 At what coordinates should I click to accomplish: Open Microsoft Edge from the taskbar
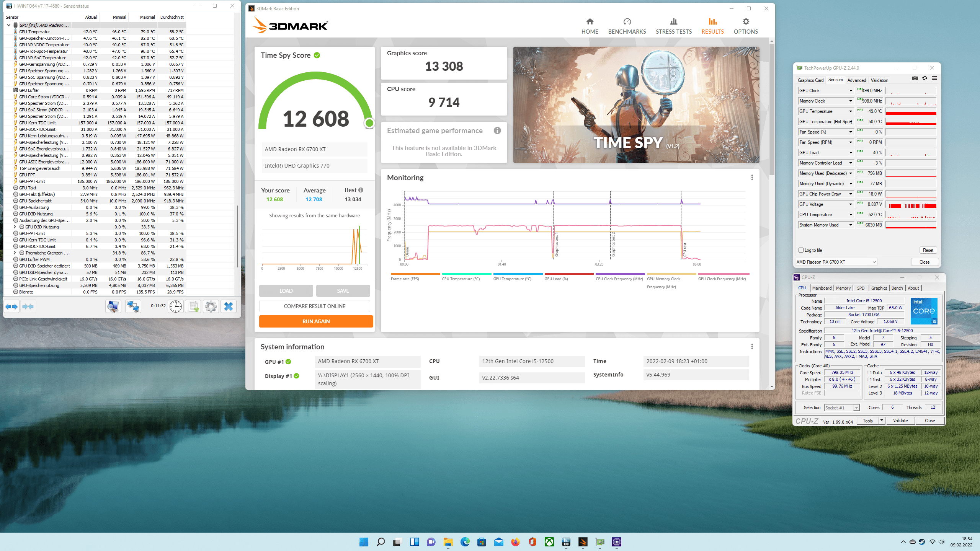pyautogui.click(x=465, y=542)
